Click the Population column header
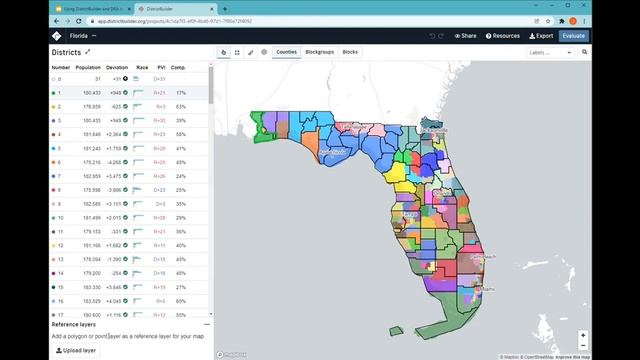The image size is (640, 360). pos(88,67)
